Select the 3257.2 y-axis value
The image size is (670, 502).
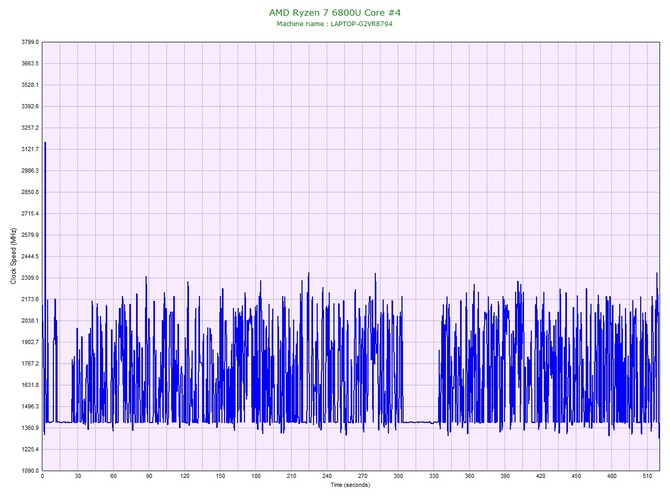(x=30, y=128)
